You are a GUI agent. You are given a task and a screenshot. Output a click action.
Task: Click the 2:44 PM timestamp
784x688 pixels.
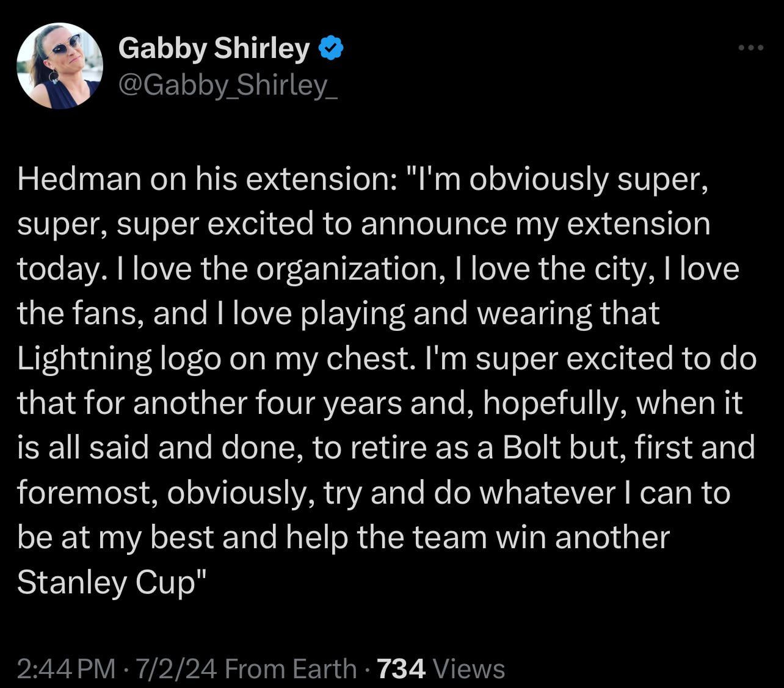(x=66, y=668)
